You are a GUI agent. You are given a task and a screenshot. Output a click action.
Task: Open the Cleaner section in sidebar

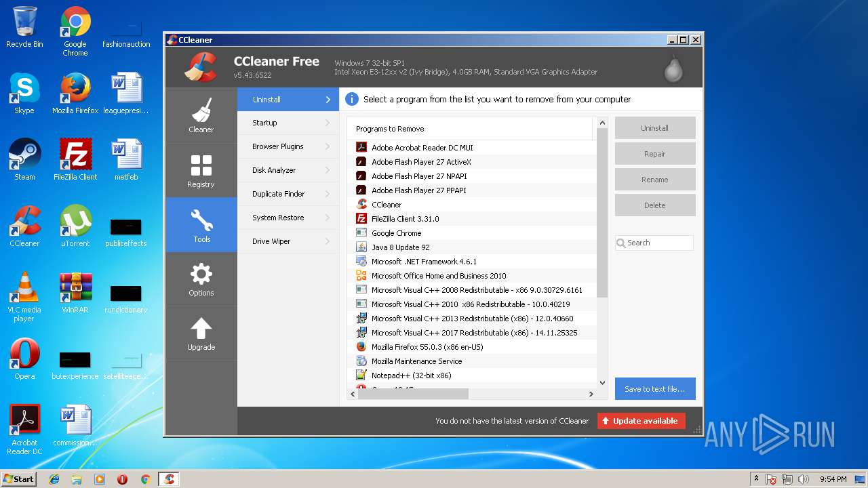click(x=201, y=115)
